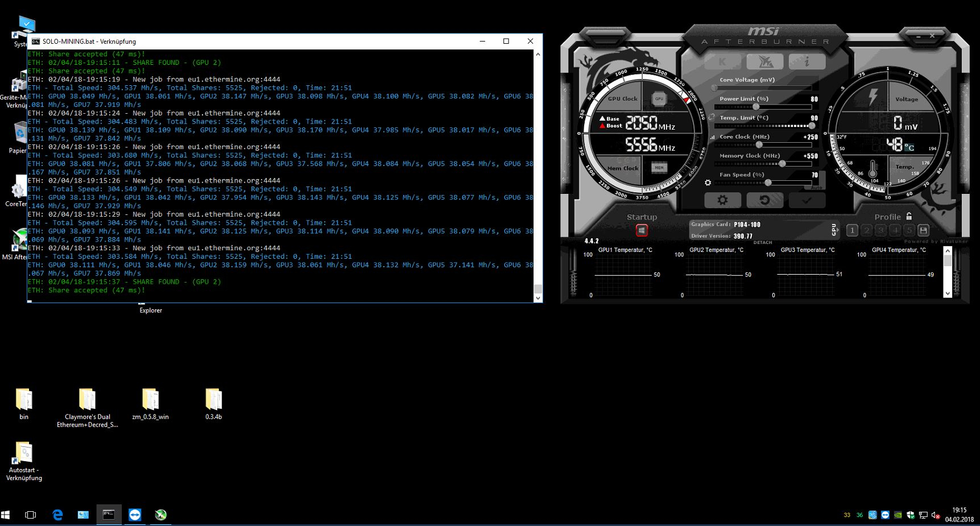
Task: Open the zm_0.5.8_win folder
Action: click(151, 404)
